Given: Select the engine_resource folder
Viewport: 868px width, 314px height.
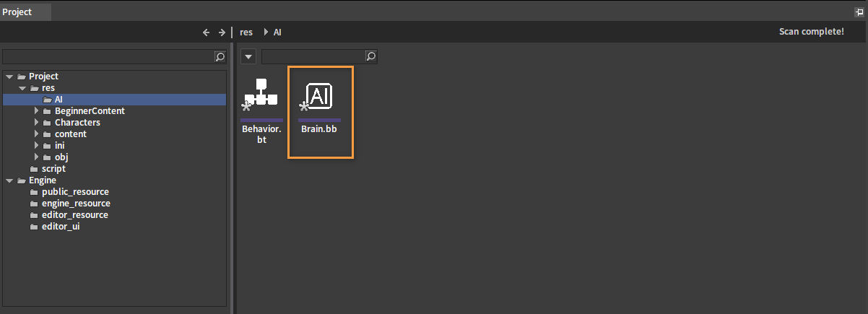Looking at the screenshot, I should [x=115, y=204].
